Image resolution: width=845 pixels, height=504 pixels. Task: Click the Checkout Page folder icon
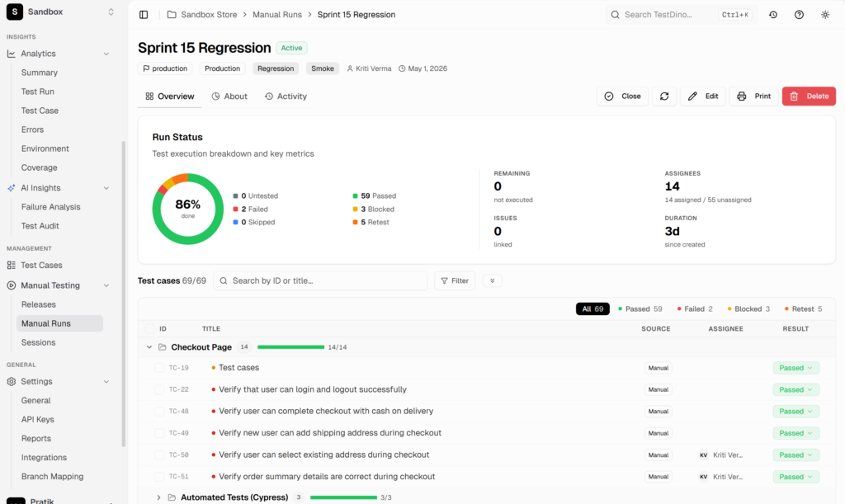click(163, 347)
